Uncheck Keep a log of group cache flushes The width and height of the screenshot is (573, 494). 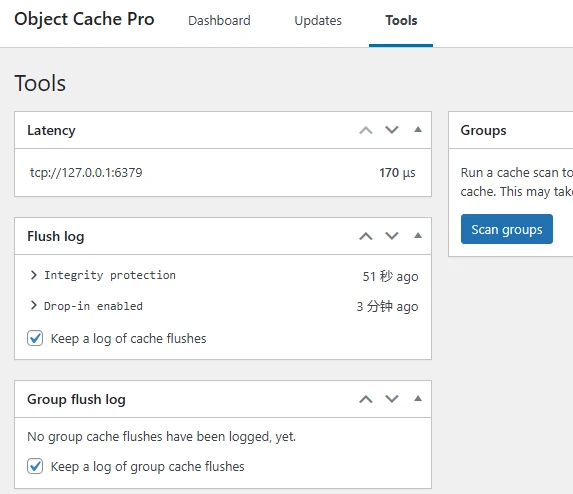[35, 466]
